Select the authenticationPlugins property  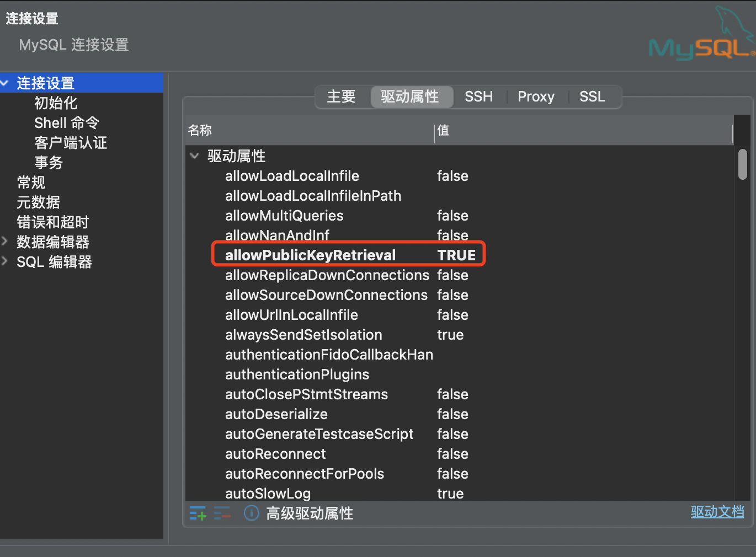[x=297, y=374]
